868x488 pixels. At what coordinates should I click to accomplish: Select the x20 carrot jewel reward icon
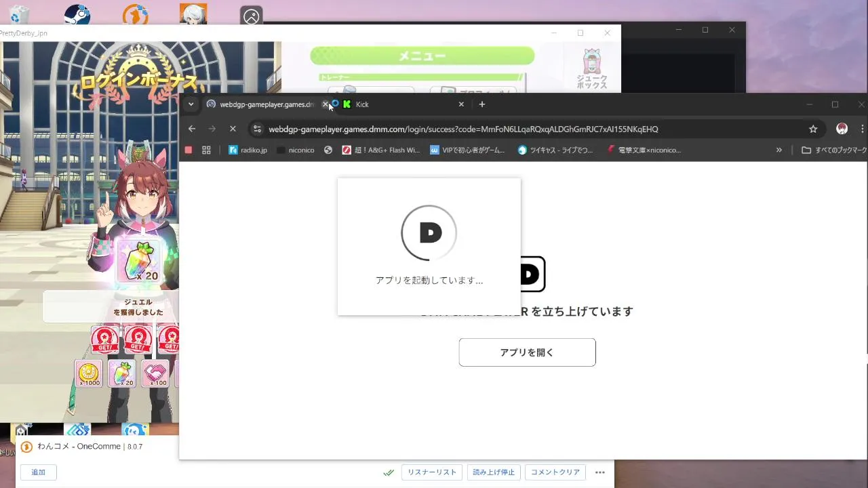pos(122,373)
